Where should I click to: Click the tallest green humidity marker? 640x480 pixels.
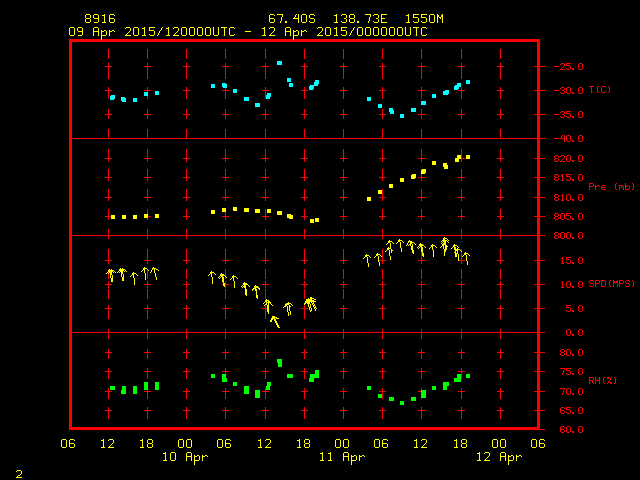(280, 362)
